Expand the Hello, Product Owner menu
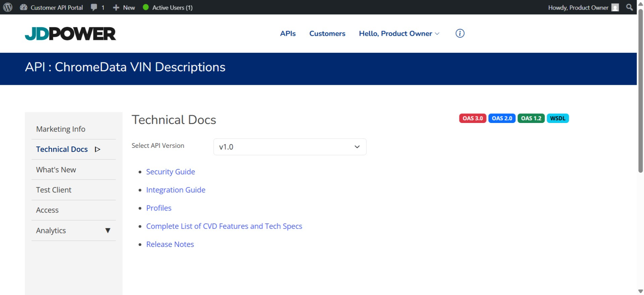Screen dimensions: 644x295 (x=399, y=33)
